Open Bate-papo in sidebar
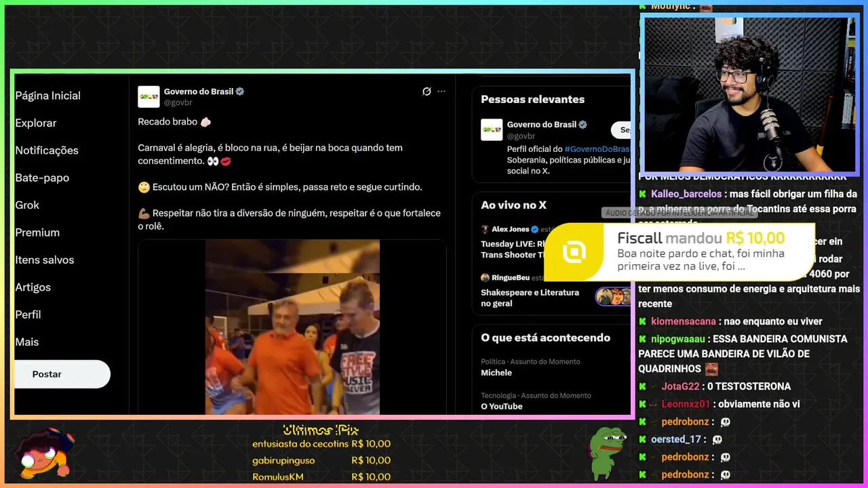The width and height of the screenshot is (868, 488). click(x=42, y=178)
